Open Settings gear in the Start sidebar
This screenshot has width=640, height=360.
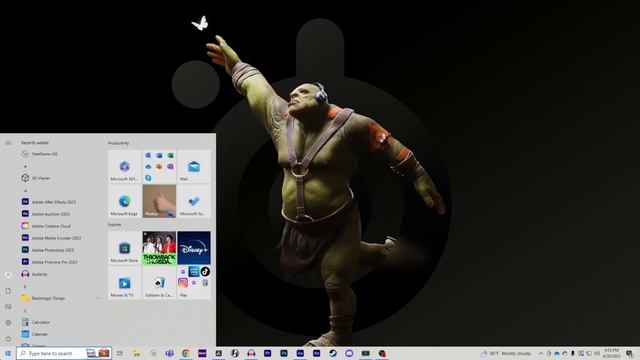click(8, 323)
